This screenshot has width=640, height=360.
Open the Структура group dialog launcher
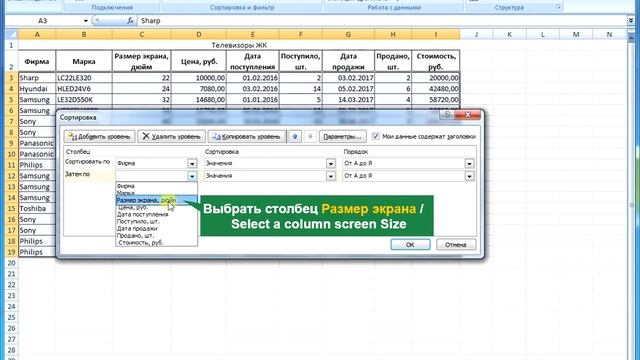[558, 7]
